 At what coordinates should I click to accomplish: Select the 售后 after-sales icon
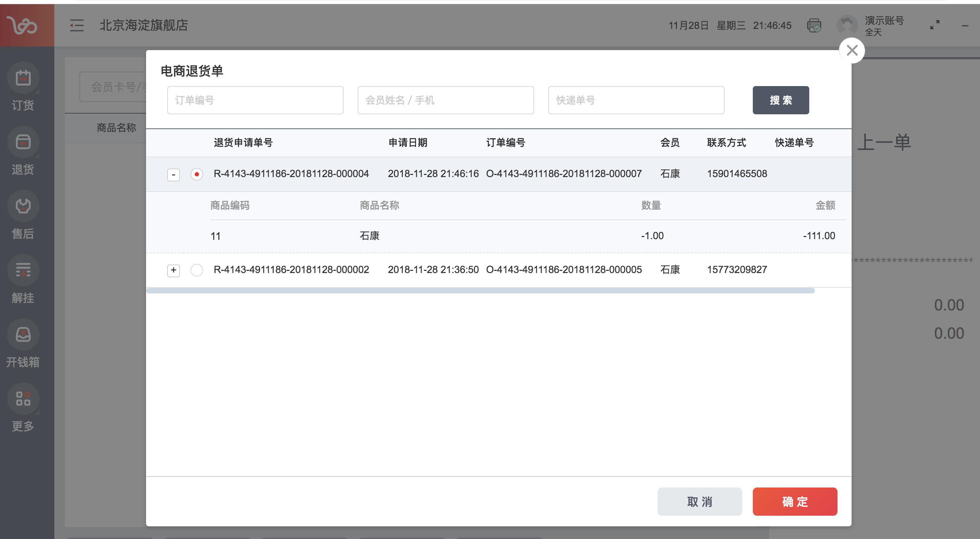23,206
